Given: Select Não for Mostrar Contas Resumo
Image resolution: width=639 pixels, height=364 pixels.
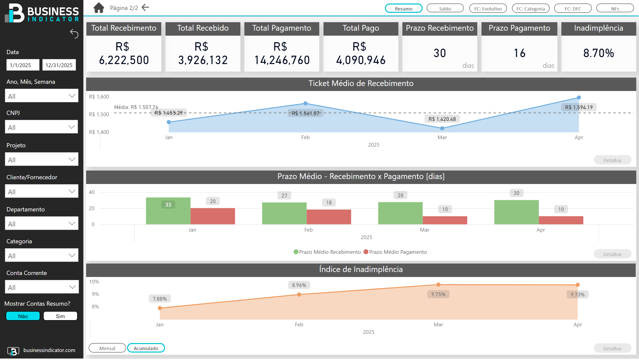Looking at the screenshot, I should pyautogui.click(x=23, y=316).
